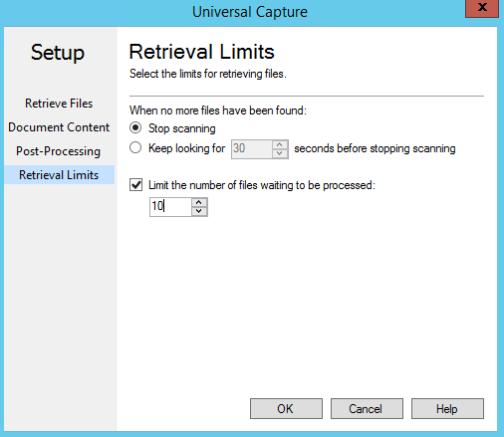Select the Keep looking for radio option
504x437 pixels.
tap(135, 147)
